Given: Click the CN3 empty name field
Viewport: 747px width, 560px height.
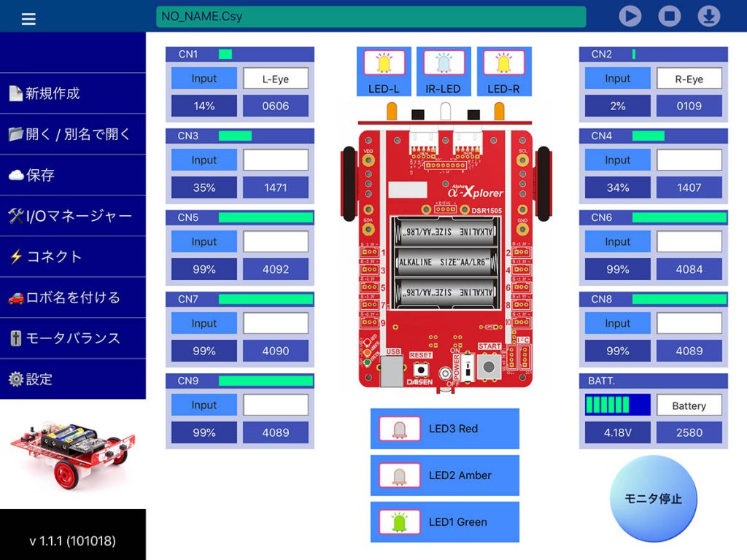Looking at the screenshot, I should [x=275, y=160].
